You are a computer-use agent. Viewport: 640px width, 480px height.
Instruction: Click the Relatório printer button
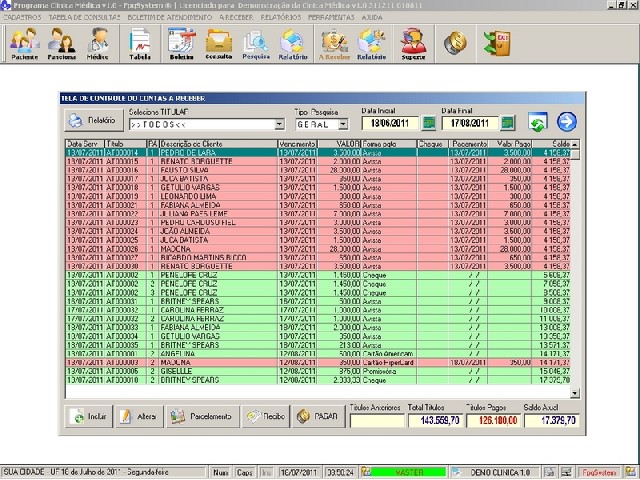pos(93,120)
